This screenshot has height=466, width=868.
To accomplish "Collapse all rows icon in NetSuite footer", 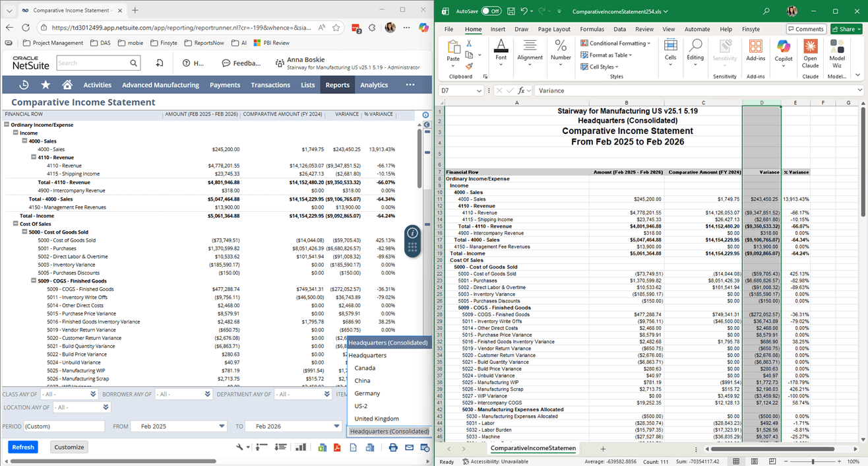I will tap(261, 447).
